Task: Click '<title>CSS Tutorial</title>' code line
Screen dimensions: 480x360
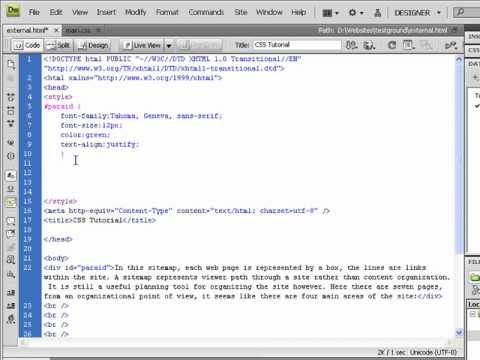Action: pos(100,220)
